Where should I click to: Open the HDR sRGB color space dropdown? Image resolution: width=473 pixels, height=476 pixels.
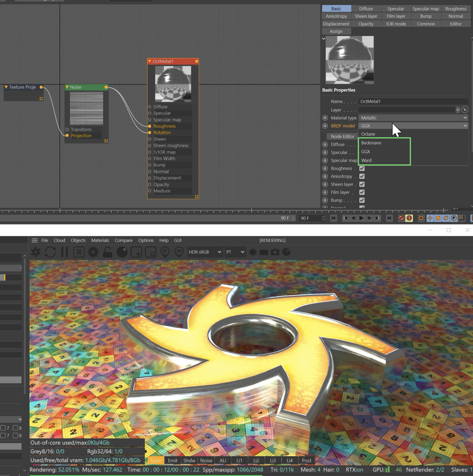coord(205,252)
